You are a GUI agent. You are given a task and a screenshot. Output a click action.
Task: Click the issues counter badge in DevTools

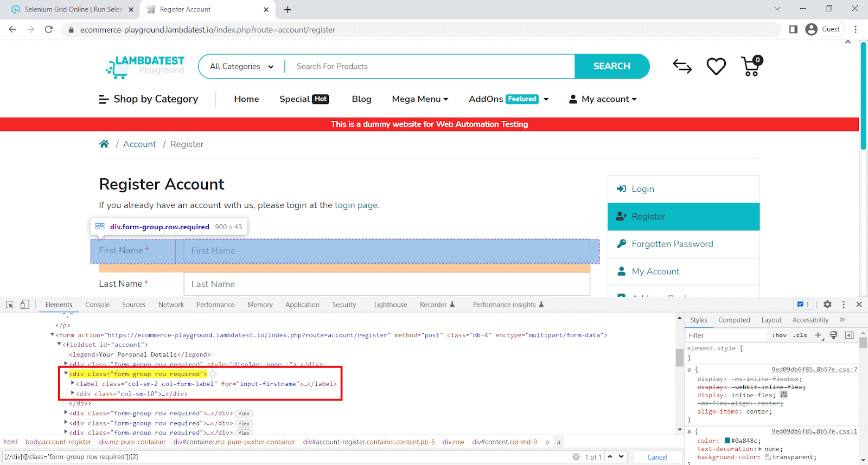click(803, 305)
